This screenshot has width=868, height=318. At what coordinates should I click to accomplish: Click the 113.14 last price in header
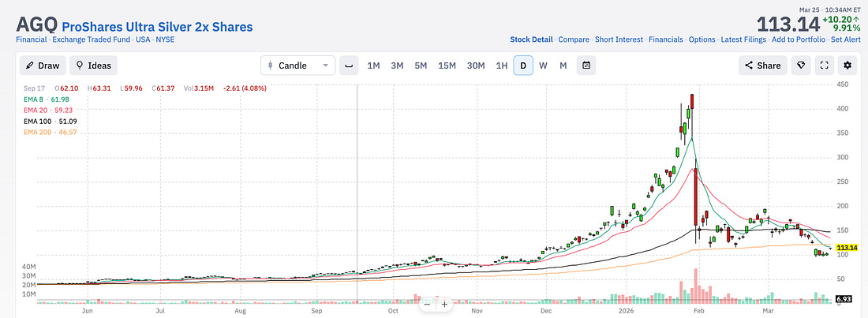coord(788,24)
